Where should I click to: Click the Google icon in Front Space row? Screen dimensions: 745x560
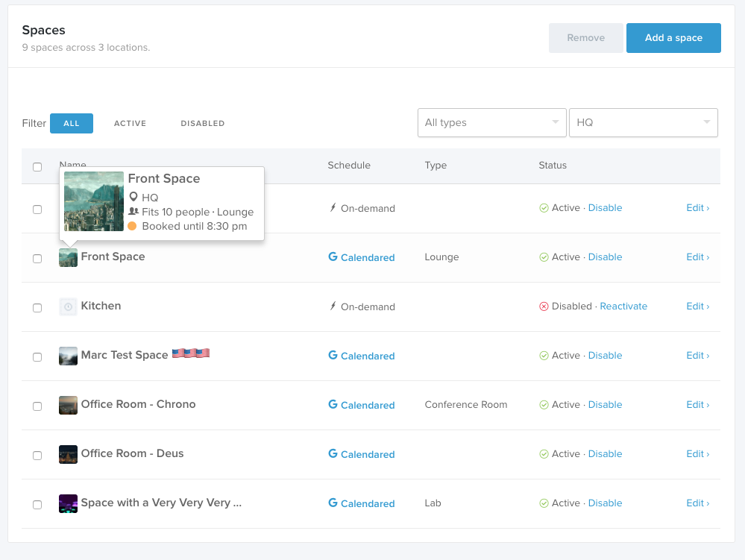pos(333,257)
